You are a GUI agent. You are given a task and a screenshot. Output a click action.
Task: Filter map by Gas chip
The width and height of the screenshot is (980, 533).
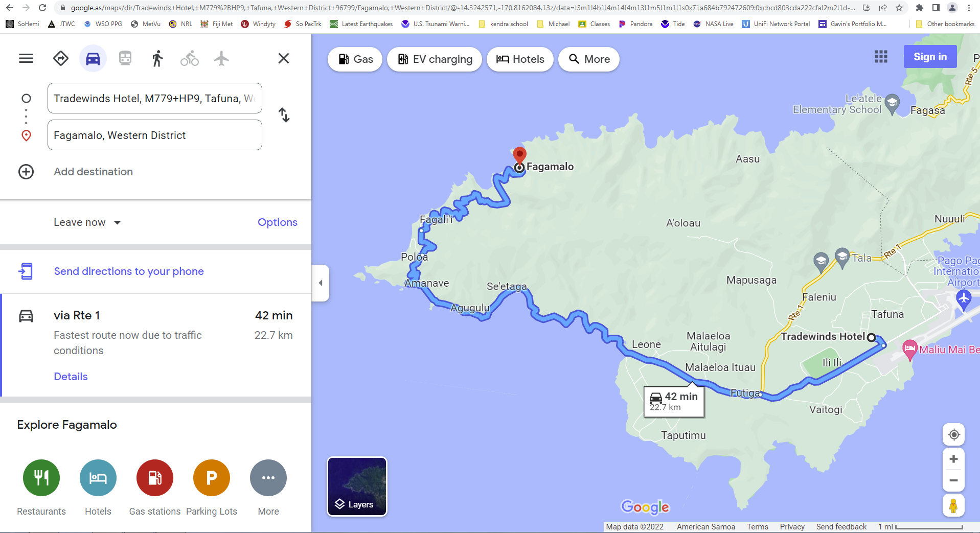[x=355, y=59]
